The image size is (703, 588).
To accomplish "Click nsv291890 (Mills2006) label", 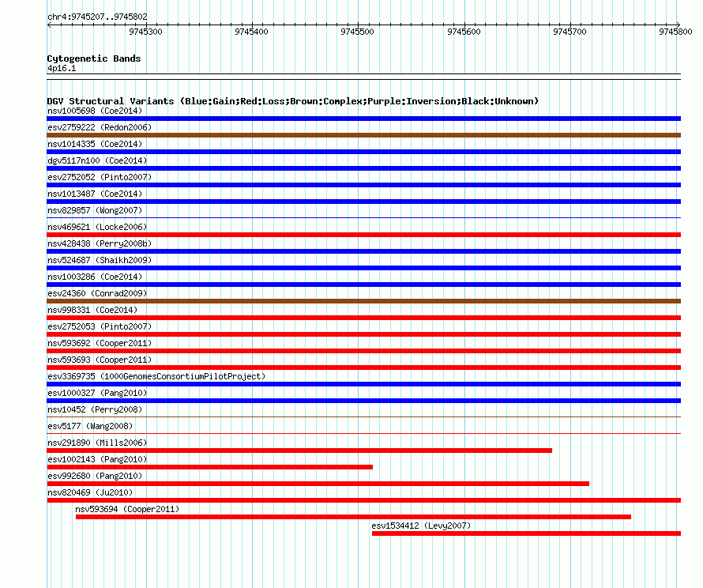I will tap(97, 443).
